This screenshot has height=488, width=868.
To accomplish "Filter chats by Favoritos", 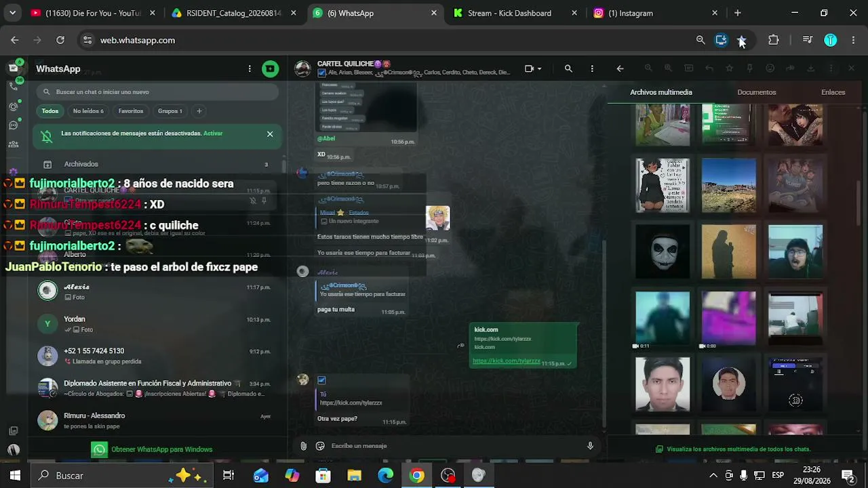I will 131,111.
